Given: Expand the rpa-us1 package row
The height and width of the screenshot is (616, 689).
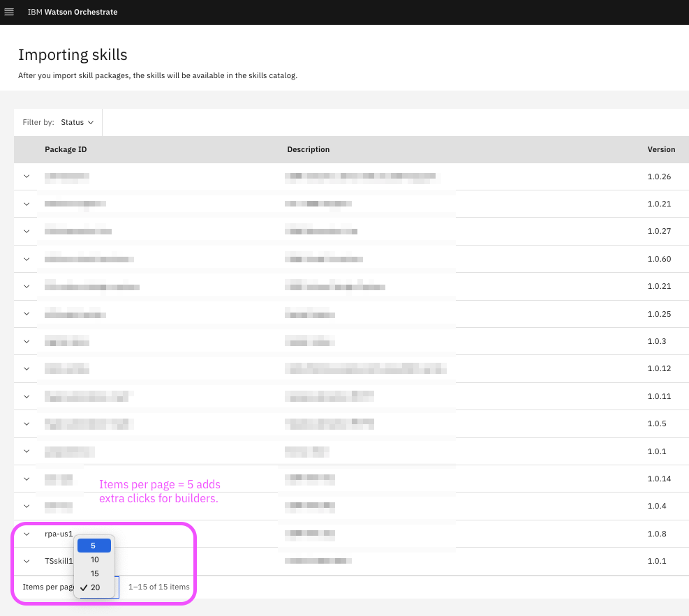Looking at the screenshot, I should [x=27, y=534].
